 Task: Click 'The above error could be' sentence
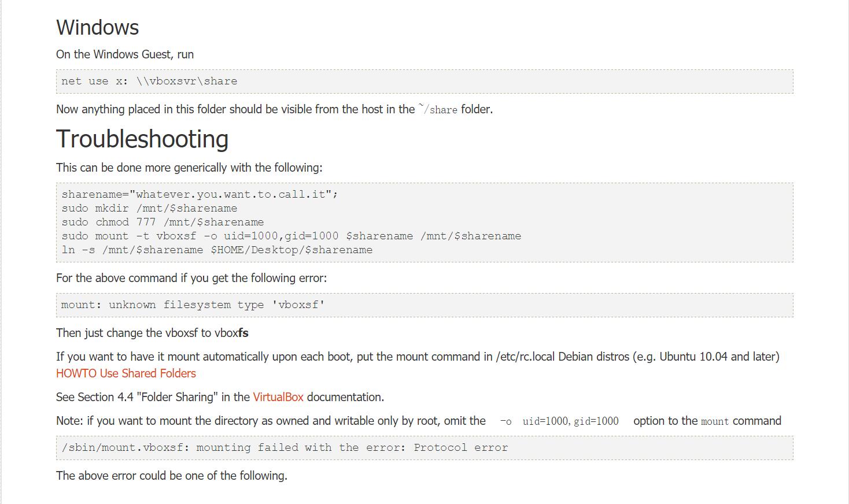click(x=172, y=476)
